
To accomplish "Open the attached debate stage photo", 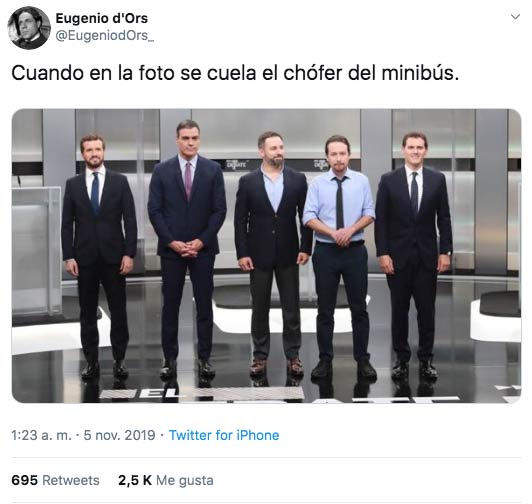I will (266, 256).
